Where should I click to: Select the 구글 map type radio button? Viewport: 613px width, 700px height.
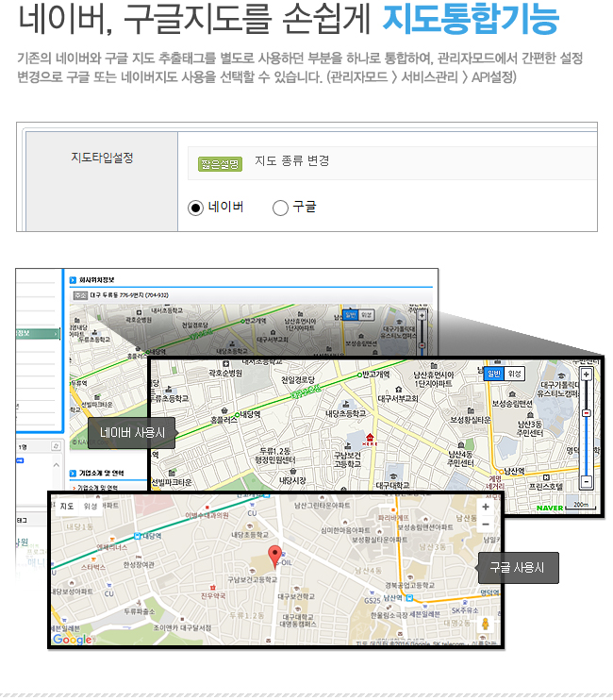coord(280,208)
